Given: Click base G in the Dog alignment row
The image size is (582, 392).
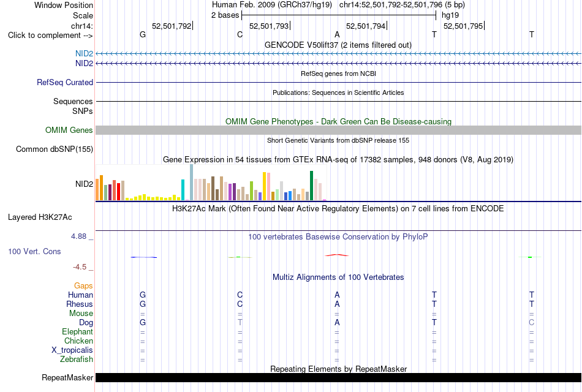Looking at the screenshot, I should 143,323.
